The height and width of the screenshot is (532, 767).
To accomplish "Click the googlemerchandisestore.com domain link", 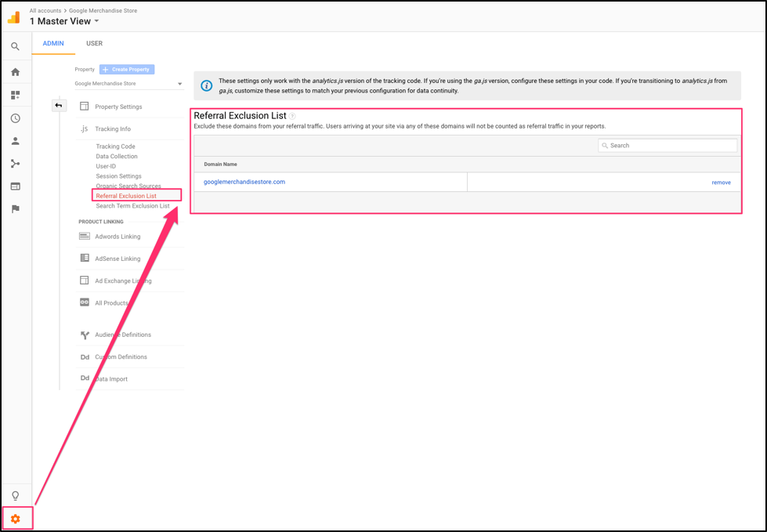I will [244, 182].
